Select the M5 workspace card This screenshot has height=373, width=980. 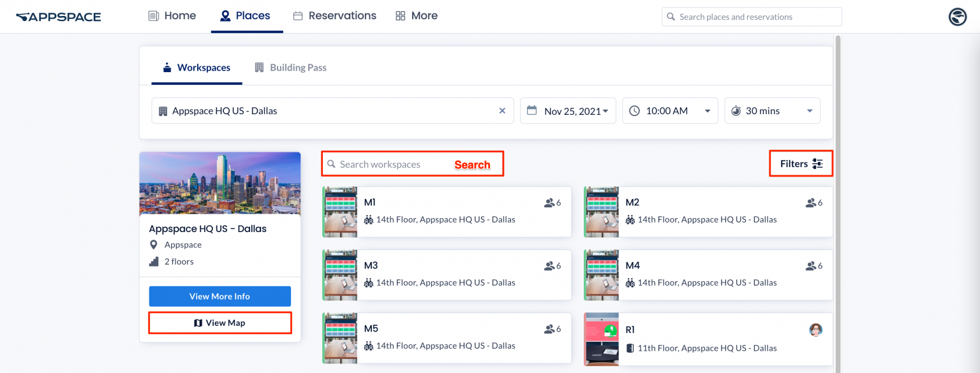447,338
